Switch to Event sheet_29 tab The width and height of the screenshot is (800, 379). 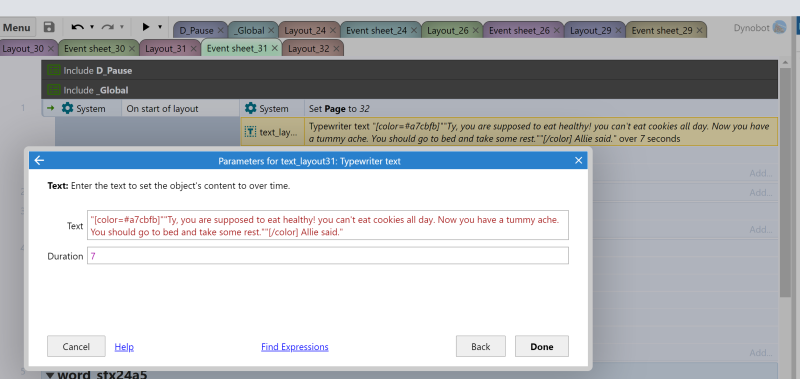tap(662, 31)
